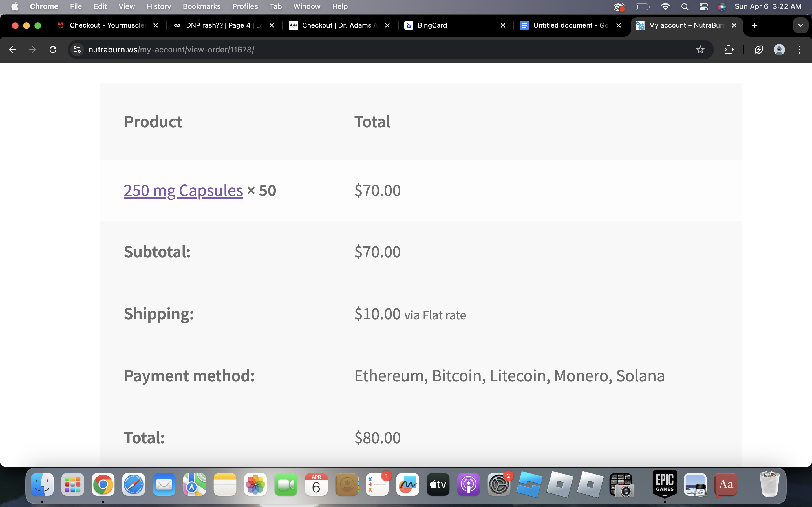Screen dimensions: 812x507
Task: Open a new tab with plus button
Action: 754,25
